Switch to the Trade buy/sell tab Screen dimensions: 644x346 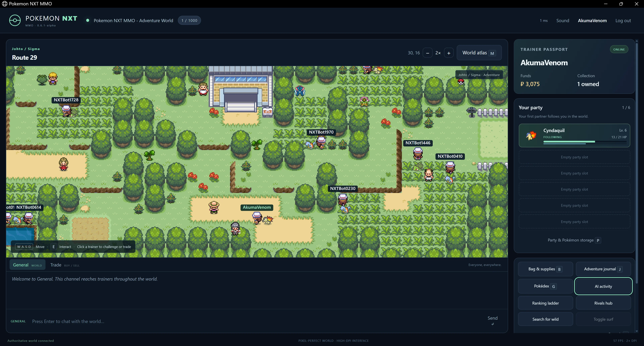(65, 265)
